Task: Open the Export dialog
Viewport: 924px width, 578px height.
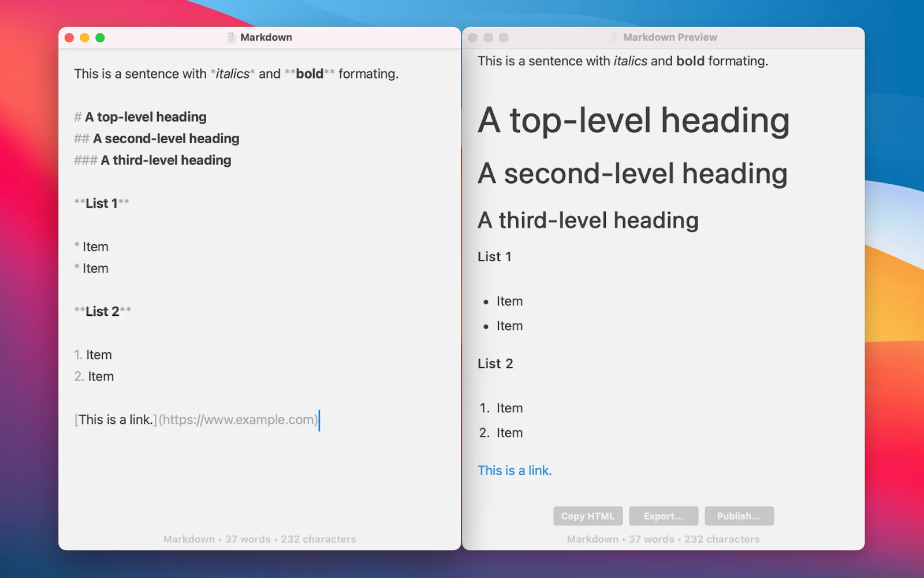Action: (x=663, y=516)
